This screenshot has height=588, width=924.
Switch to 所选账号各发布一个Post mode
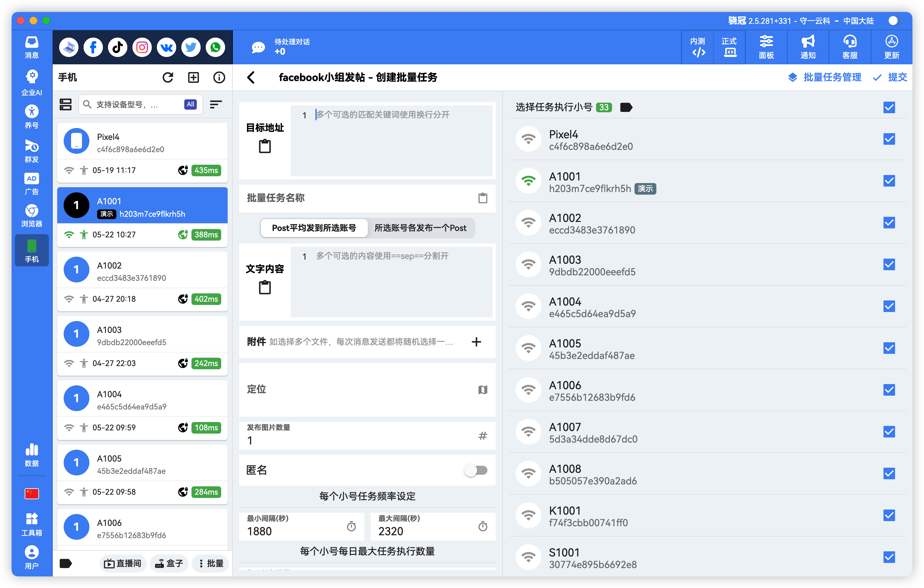(x=421, y=228)
